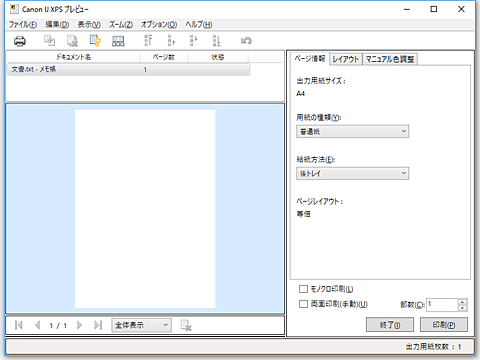This screenshot has height=360, width=480.
Task: Decrease copies count with down arrow
Action: click(x=463, y=308)
